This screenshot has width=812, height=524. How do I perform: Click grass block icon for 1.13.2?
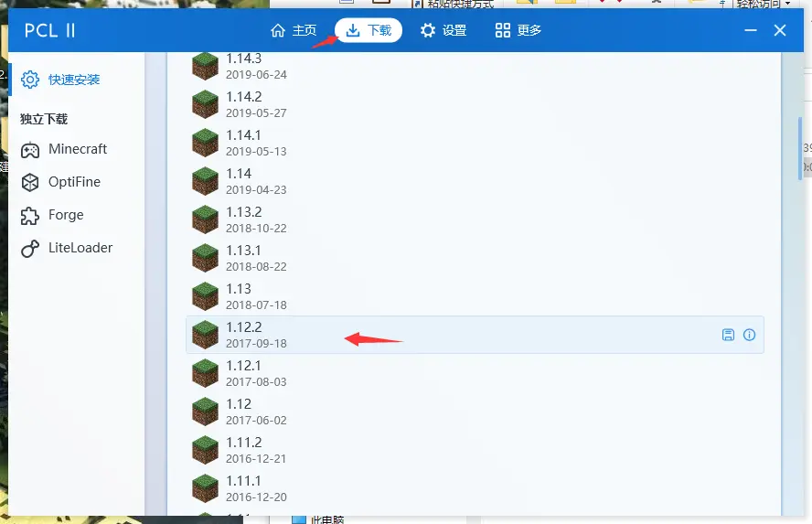(x=205, y=219)
